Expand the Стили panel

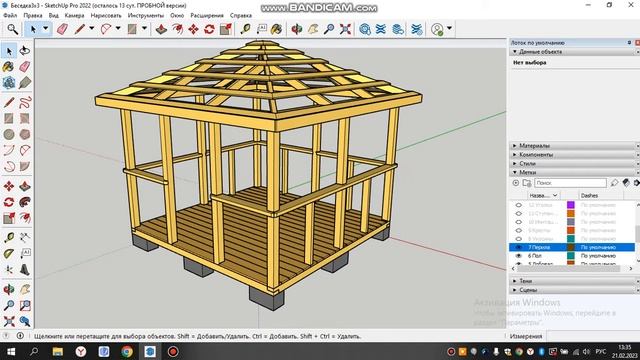(x=515, y=163)
